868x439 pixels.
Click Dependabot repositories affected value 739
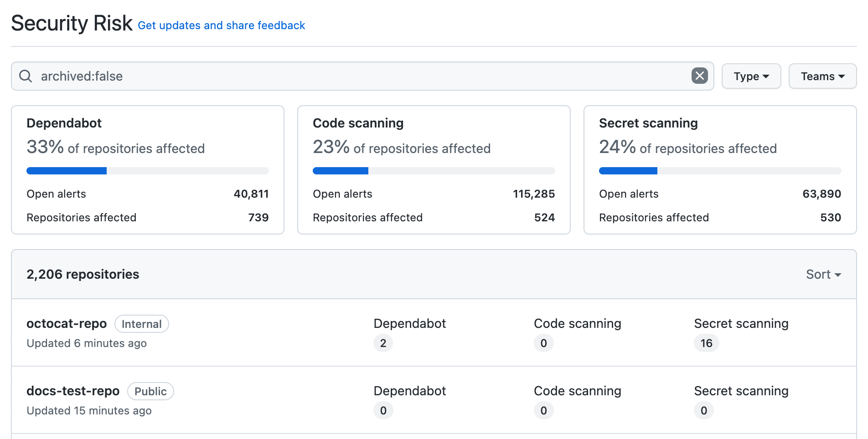[x=258, y=218]
